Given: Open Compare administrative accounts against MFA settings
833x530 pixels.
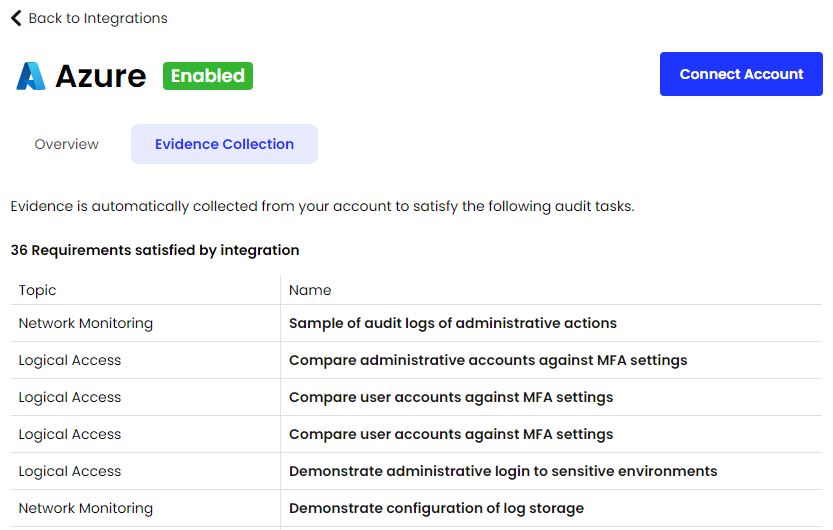Looking at the screenshot, I should point(488,360).
